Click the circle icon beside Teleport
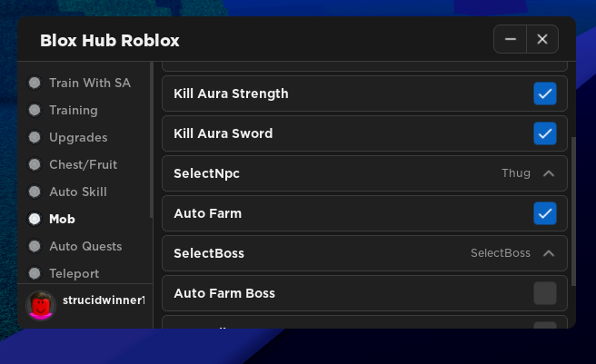The height and width of the screenshot is (364, 596). (x=35, y=273)
